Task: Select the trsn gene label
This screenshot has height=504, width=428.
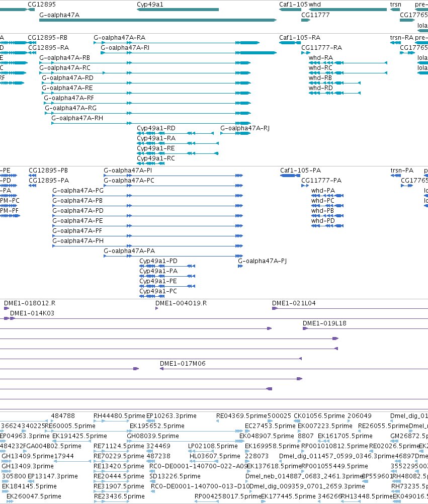Action: tap(395, 5)
